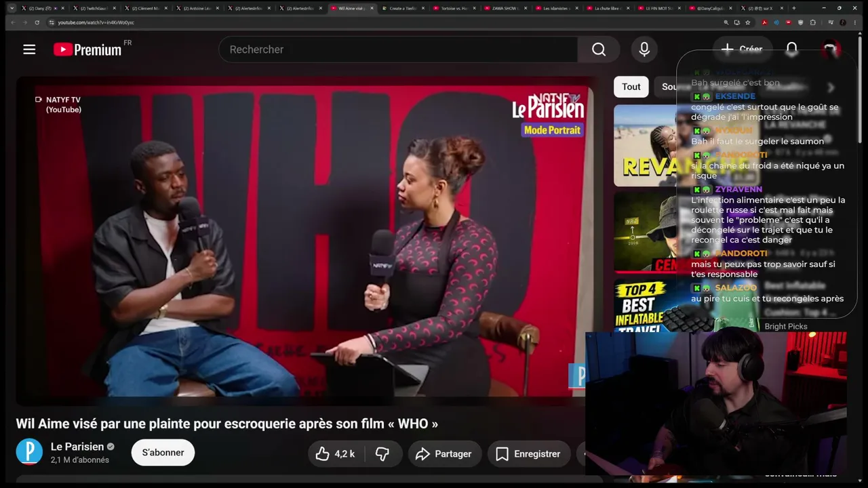Switch to the Create a Tierlist tab
The image size is (868, 488).
[x=403, y=8]
